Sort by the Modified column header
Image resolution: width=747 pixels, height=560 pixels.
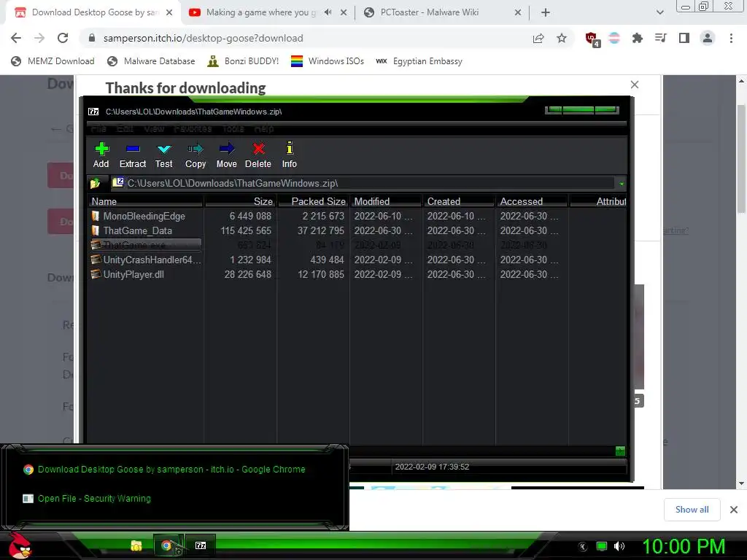click(x=386, y=201)
